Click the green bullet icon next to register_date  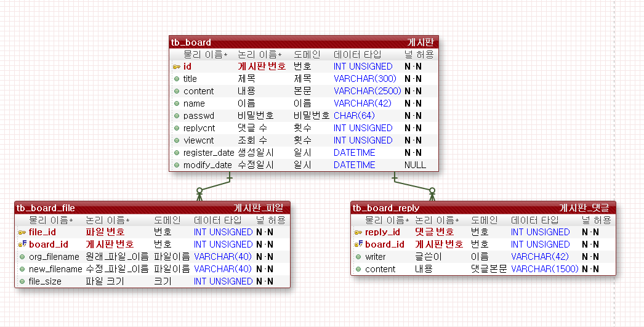pos(177,153)
